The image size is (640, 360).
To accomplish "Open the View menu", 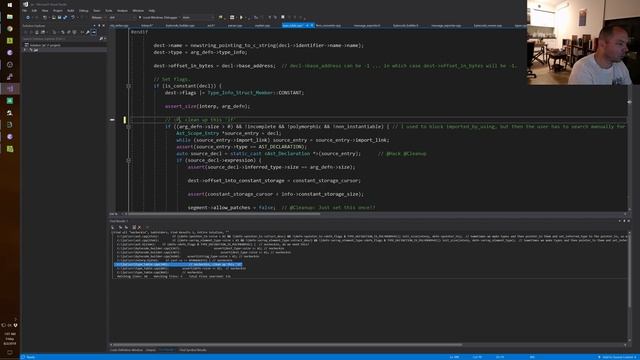I will 45,11.
